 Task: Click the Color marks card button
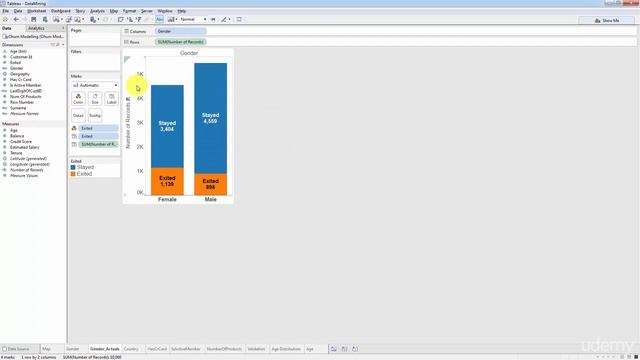78,98
